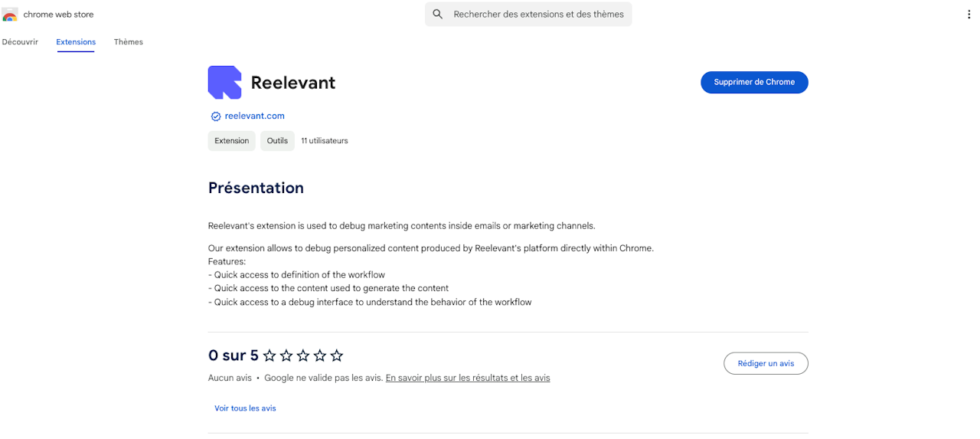
Task: Open the Extensions tab
Action: (x=76, y=42)
